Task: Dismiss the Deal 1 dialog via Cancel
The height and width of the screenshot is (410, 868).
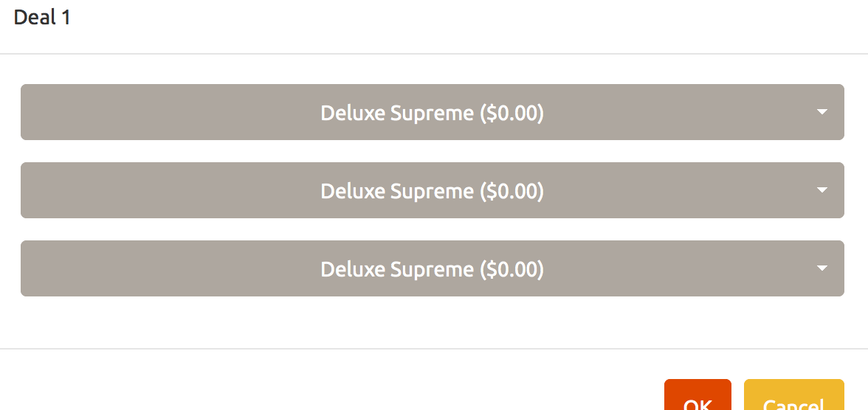Action: point(793,398)
